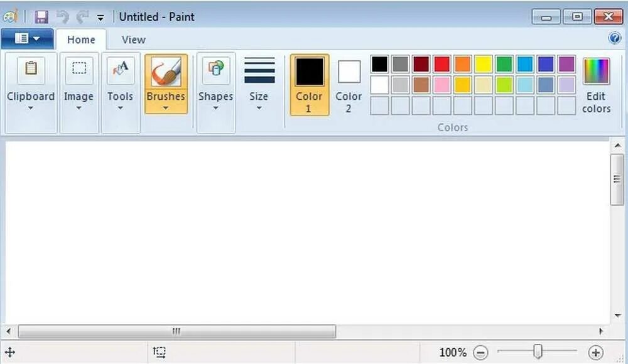Open the Customize Quick Access Toolbar arrow

(100, 18)
